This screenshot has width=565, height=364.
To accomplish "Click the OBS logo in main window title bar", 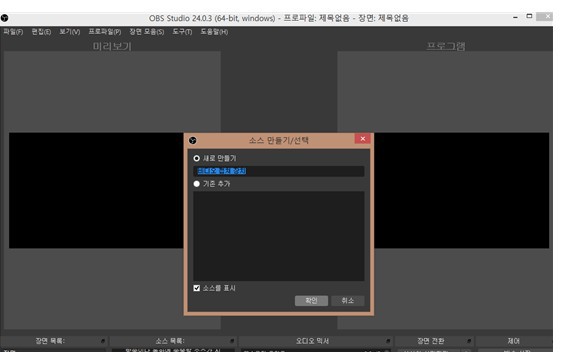I will pos(4,18).
